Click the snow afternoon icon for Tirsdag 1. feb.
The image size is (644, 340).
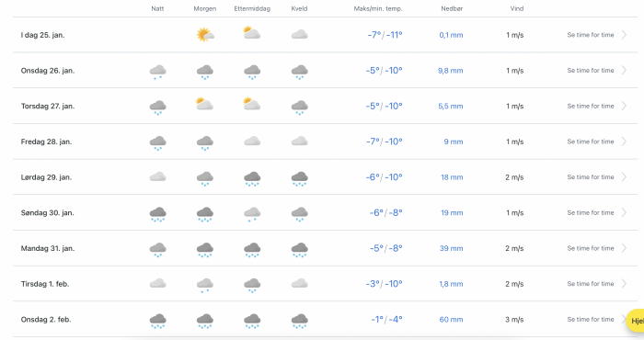[252, 285]
